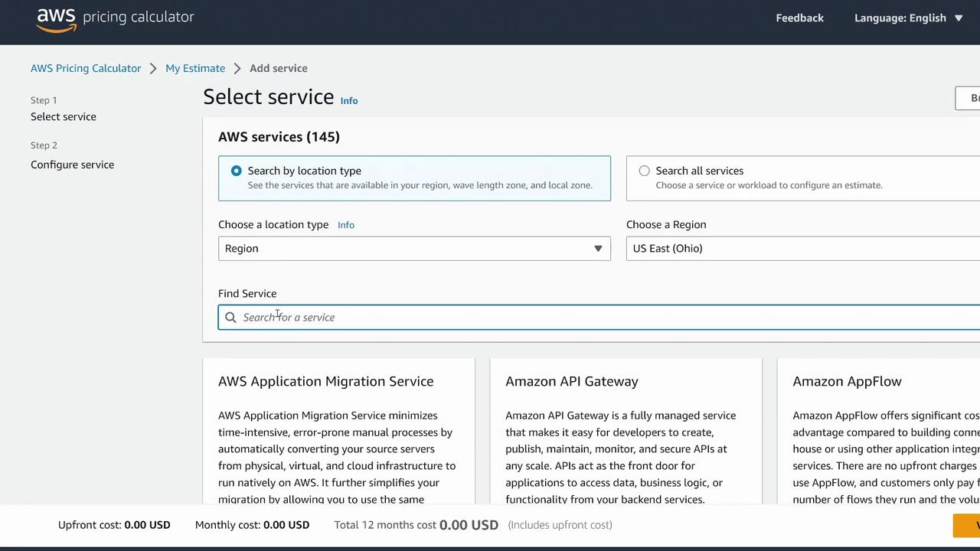
Task: Click the cut-off button right of Select service
Action: (968, 98)
